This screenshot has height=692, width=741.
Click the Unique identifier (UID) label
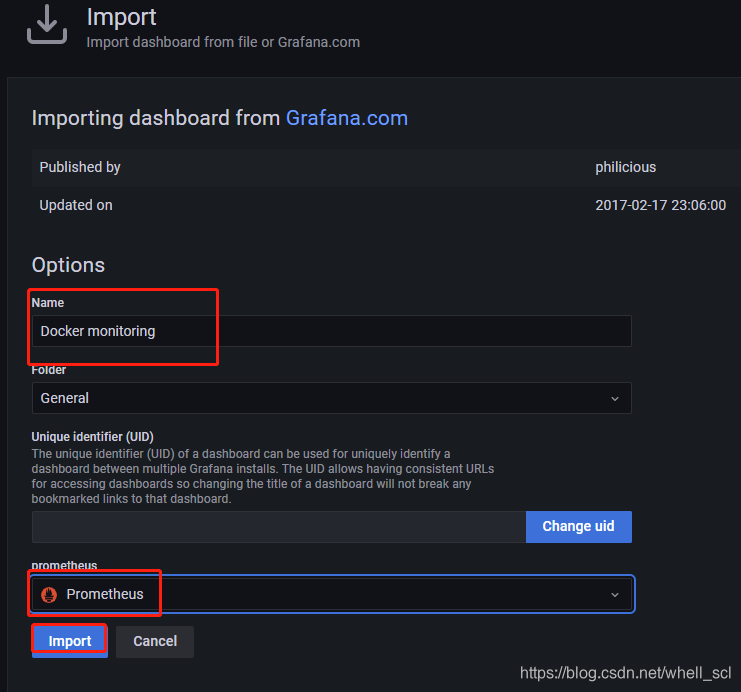tap(93, 436)
